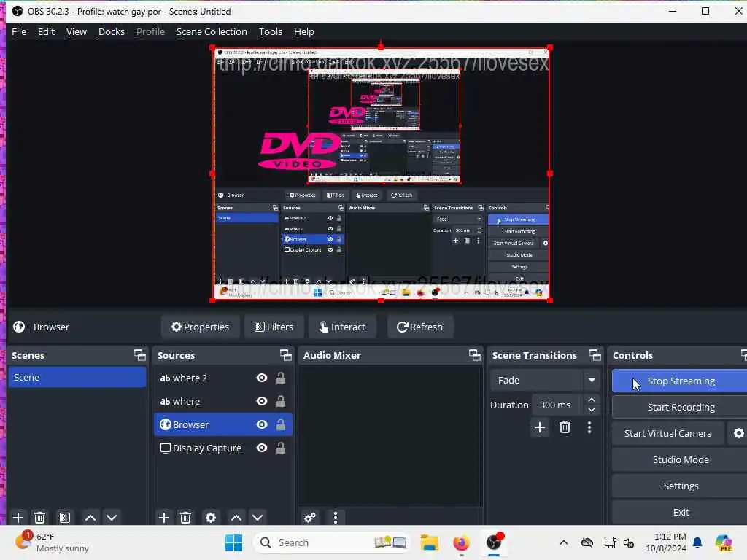Open OBS Settings
The width and height of the screenshot is (747, 560).
(680, 486)
